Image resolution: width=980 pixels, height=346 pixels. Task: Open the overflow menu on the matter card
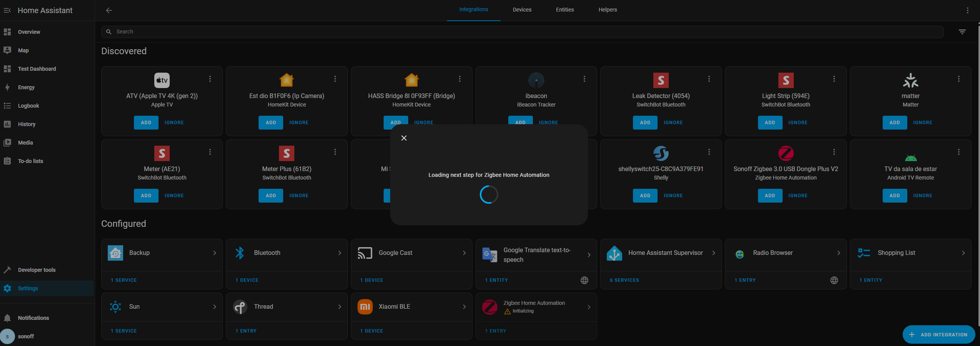958,79
